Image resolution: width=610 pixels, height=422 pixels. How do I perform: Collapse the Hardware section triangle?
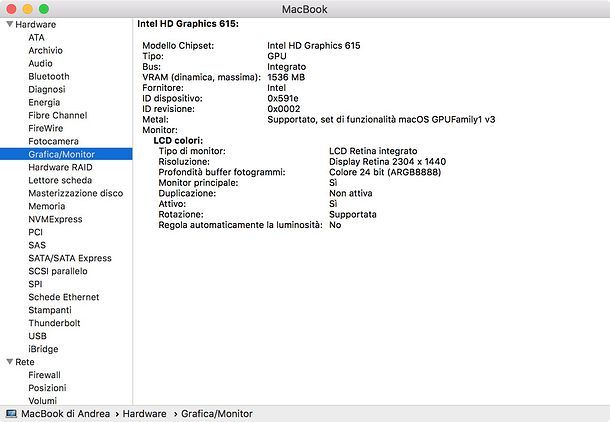[10, 24]
